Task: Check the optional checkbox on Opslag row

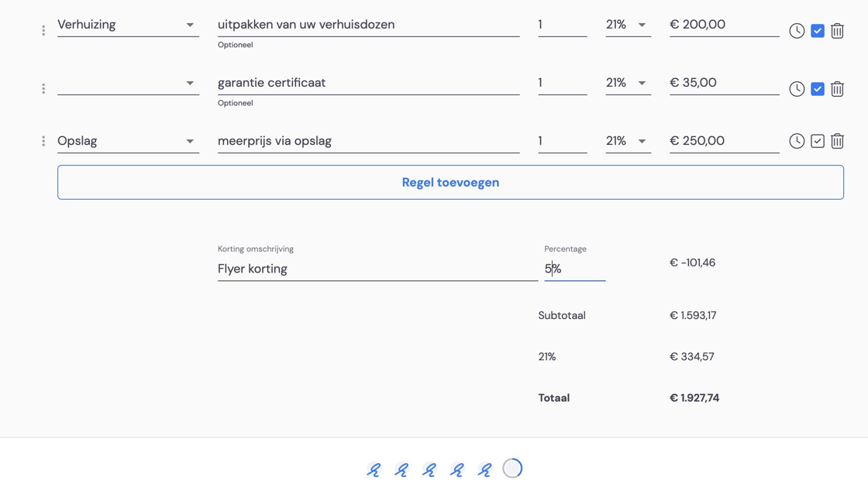Action: click(817, 141)
